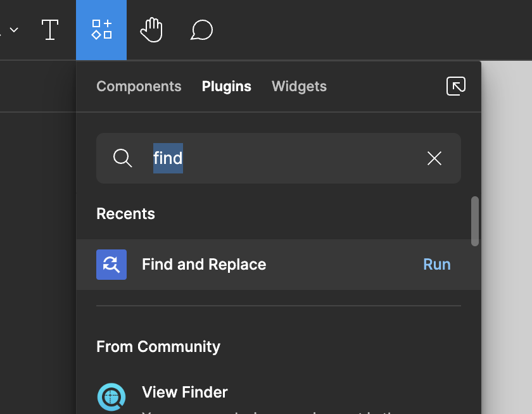This screenshot has height=414, width=532.
Task: Pop out the resources panel
Action: [x=455, y=86]
